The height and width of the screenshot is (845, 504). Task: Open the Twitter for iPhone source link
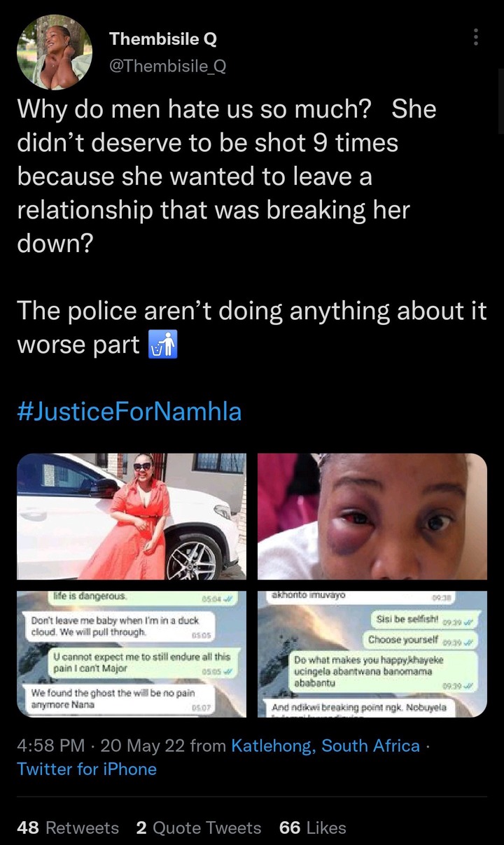coord(87,769)
